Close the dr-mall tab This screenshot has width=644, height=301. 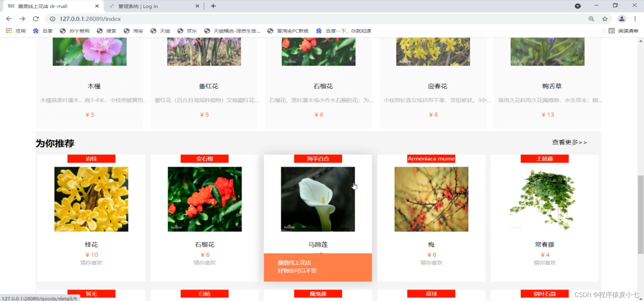tap(97, 6)
